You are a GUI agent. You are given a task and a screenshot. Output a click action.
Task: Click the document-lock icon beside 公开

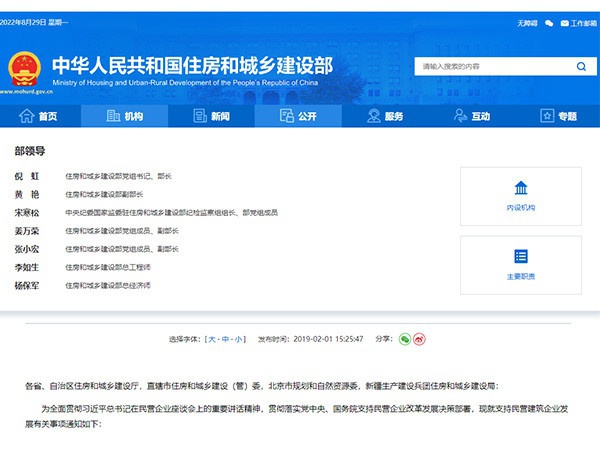pyautogui.click(x=287, y=116)
